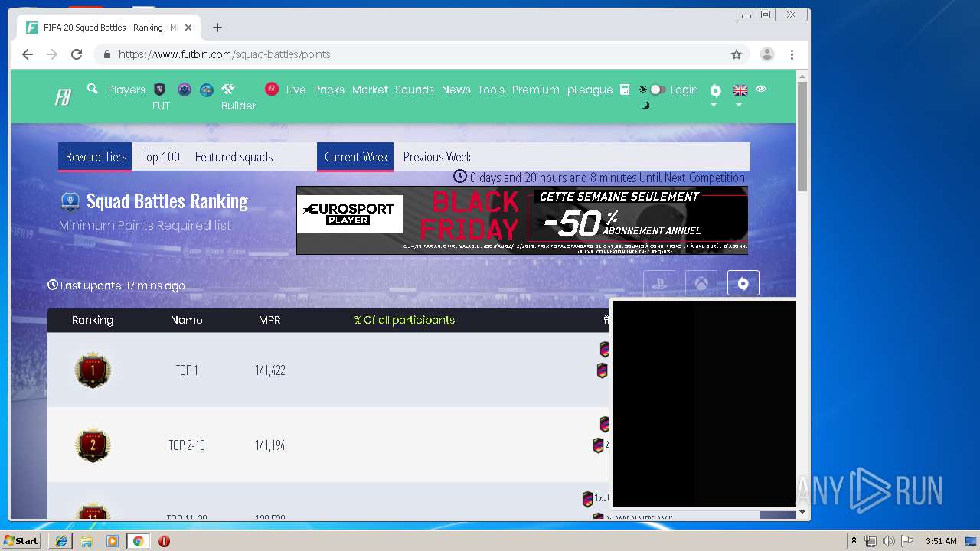
Task: Click the volume speaker tray icon
Action: click(888, 541)
